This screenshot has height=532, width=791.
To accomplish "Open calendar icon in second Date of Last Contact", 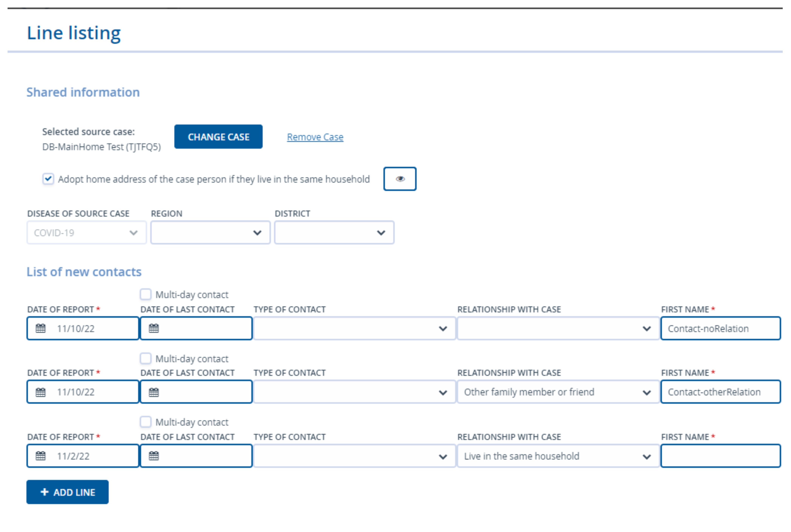I will 154,392.
